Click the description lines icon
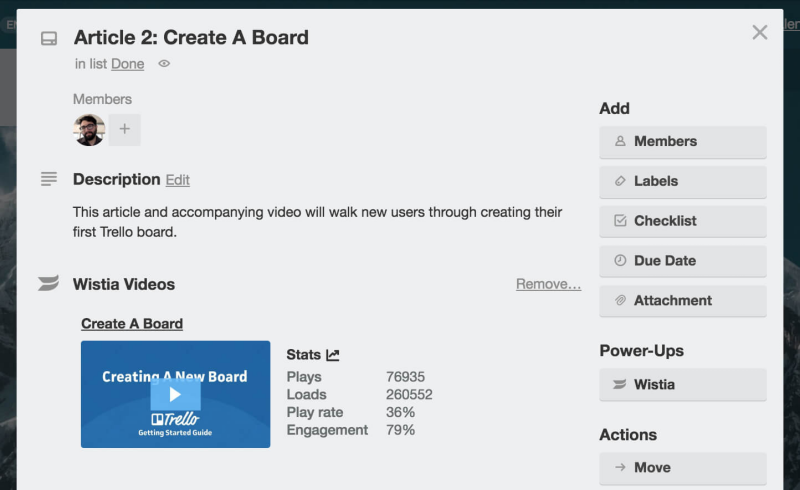The image size is (800, 490). (x=49, y=179)
